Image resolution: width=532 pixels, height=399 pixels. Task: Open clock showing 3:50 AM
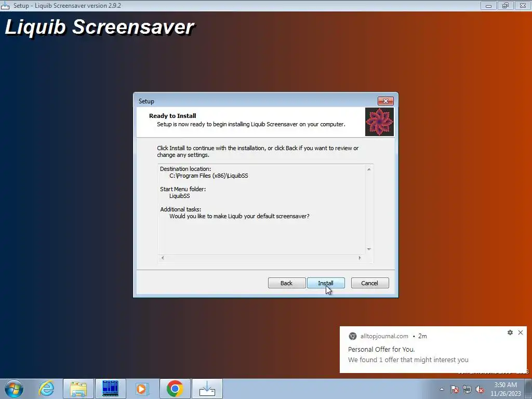506,389
